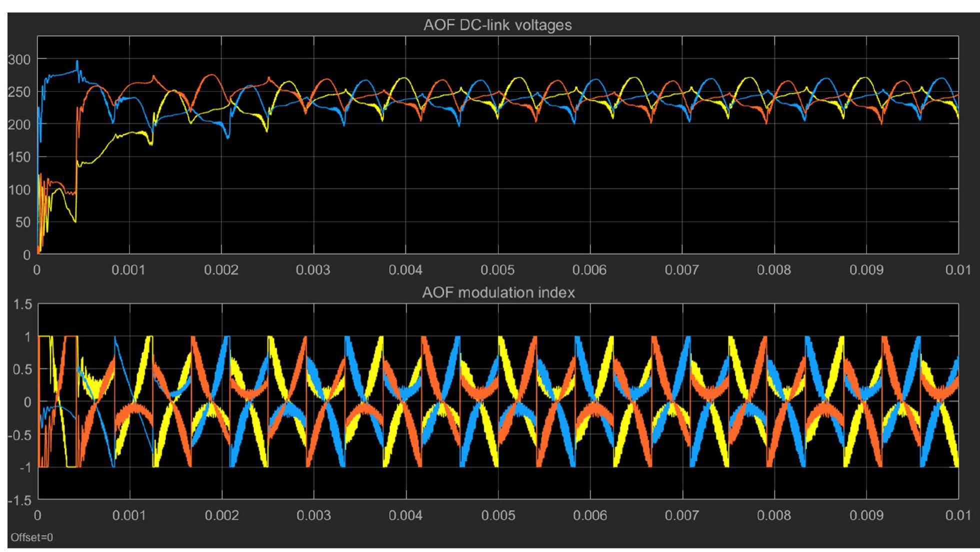980x552 pixels.
Task: Select the 300 y-axis tick in DC-link voltages plot
Action: point(19,59)
